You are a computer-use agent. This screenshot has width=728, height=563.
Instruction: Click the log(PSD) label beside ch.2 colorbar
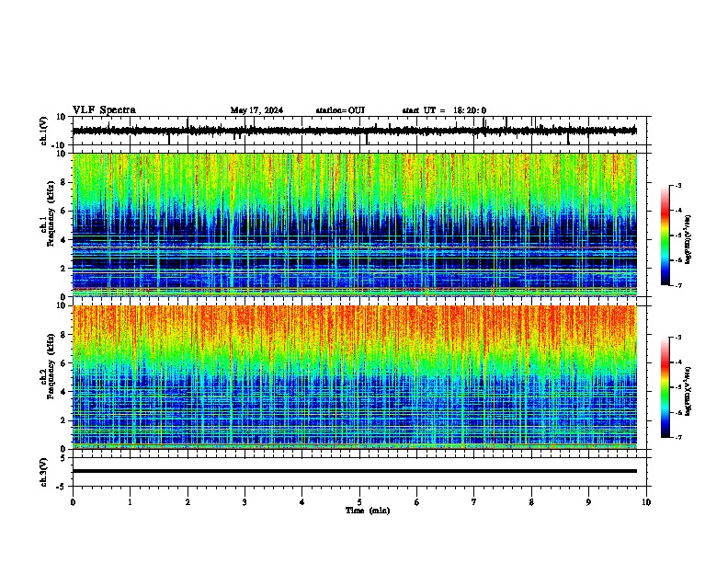(x=688, y=391)
